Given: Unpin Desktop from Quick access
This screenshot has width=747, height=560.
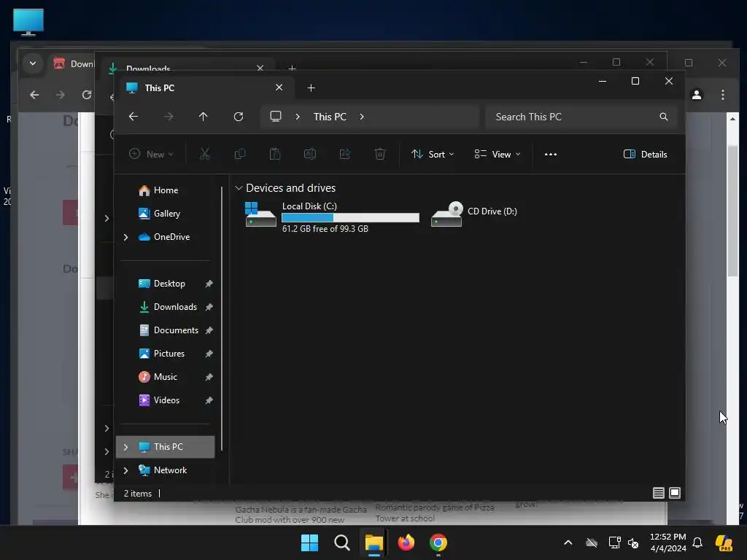Looking at the screenshot, I should point(209,284).
